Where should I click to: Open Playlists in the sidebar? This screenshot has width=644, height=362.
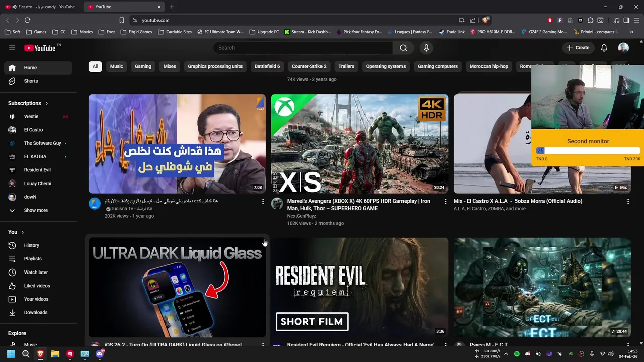pos(38,259)
